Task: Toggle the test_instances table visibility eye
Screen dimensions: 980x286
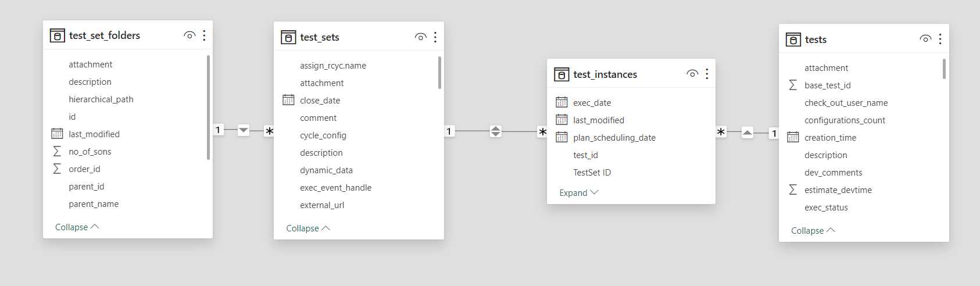Action: (692, 74)
